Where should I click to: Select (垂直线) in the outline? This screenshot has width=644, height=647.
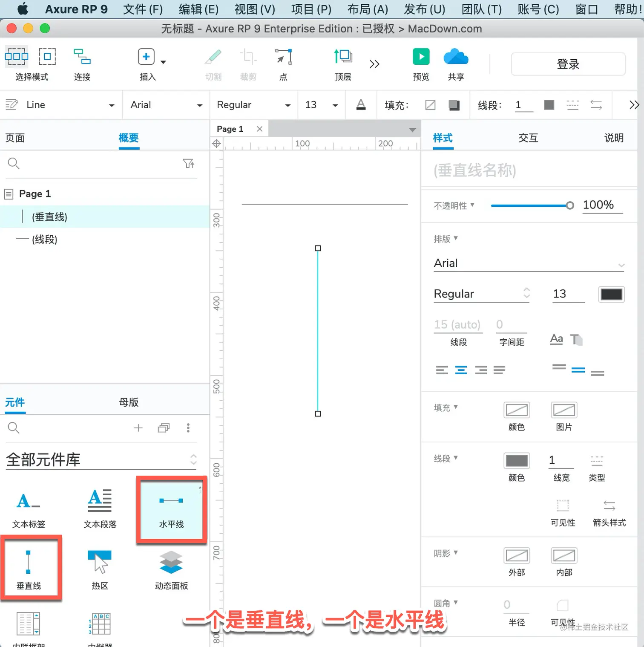click(104, 217)
